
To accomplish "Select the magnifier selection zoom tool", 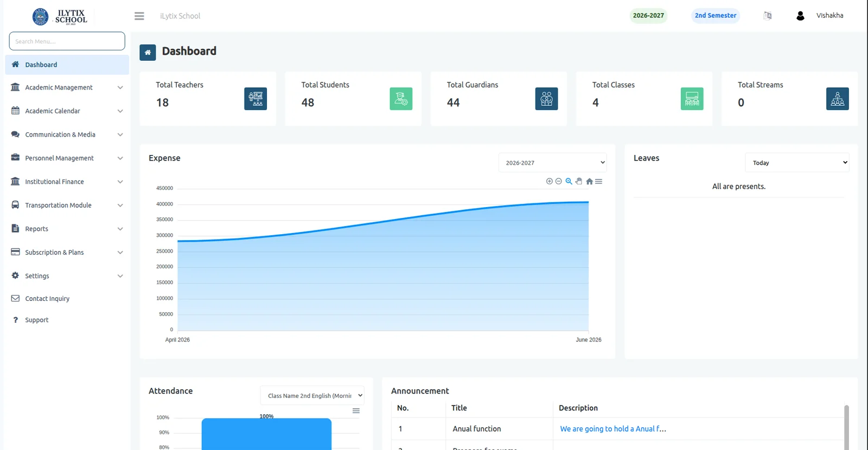I will (569, 181).
